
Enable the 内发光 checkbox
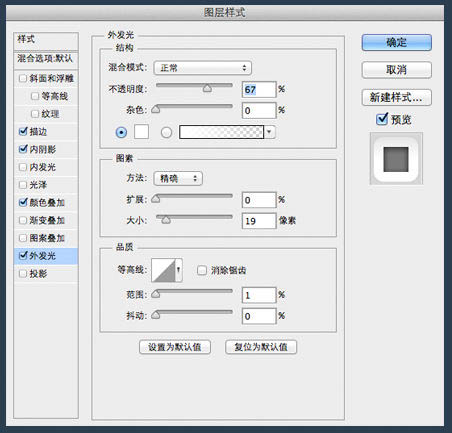point(23,167)
